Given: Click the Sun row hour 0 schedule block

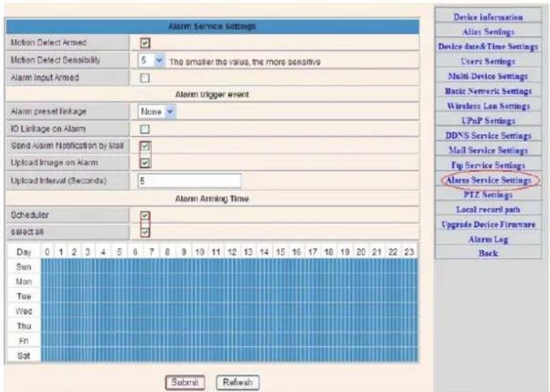Looking at the screenshot, I should pyautogui.click(x=47, y=267).
